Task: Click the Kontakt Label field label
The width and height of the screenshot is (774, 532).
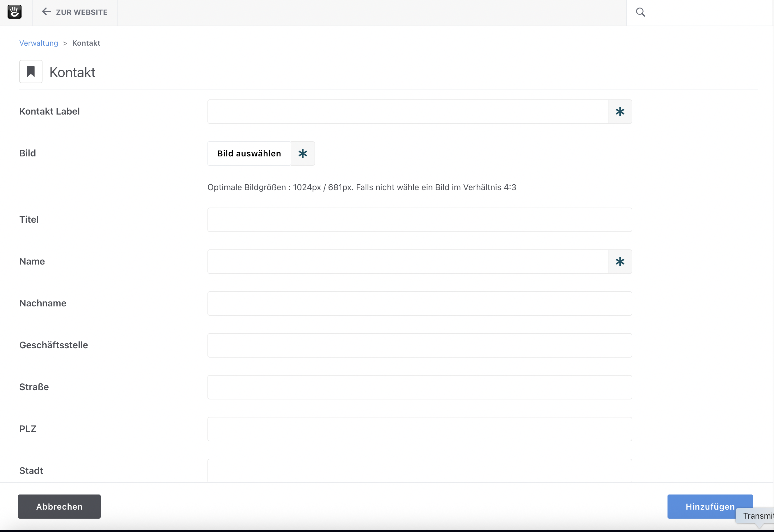Action: (49, 111)
